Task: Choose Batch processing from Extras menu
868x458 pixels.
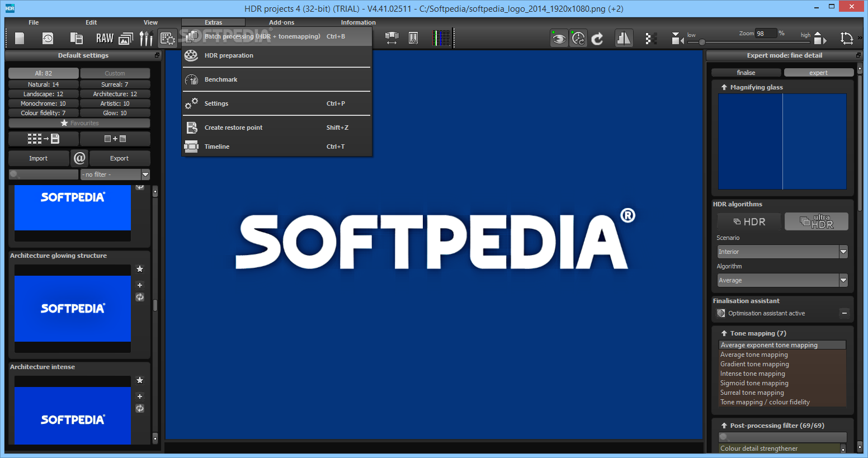Action: (277, 36)
